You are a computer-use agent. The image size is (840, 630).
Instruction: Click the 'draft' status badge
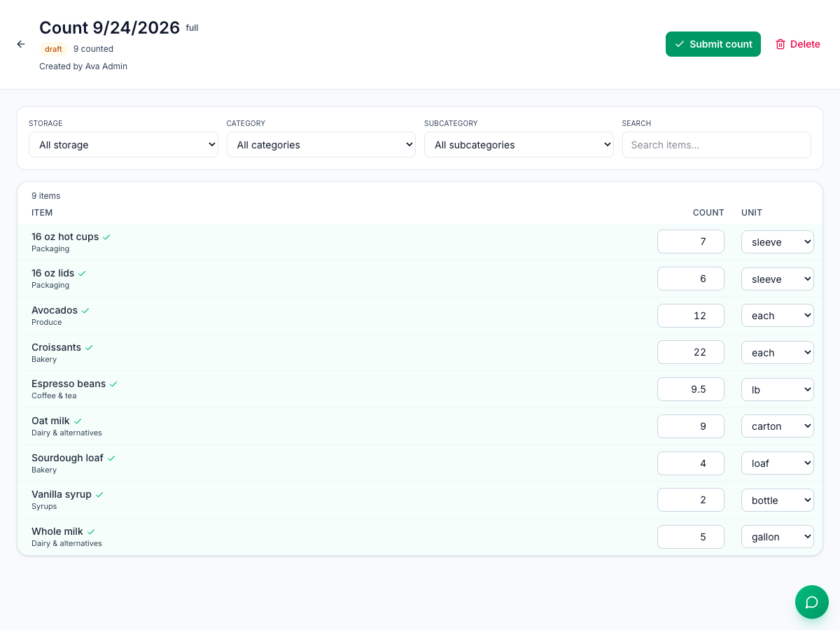[53, 49]
